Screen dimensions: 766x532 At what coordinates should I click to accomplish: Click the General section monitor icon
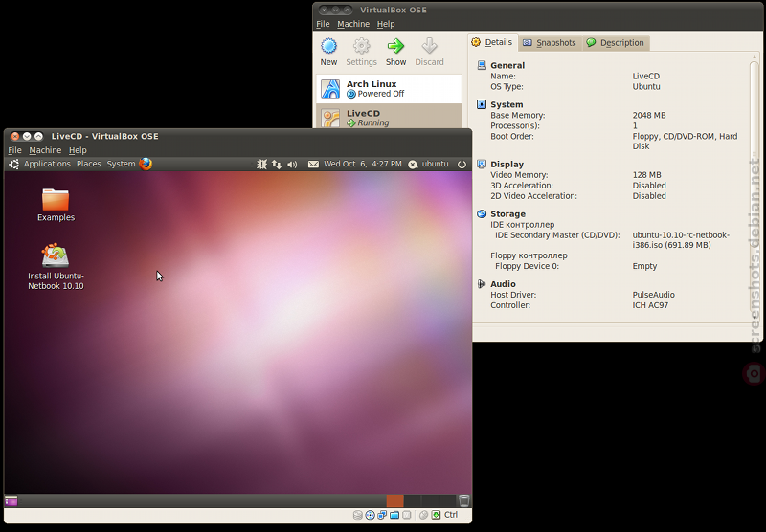coord(482,65)
